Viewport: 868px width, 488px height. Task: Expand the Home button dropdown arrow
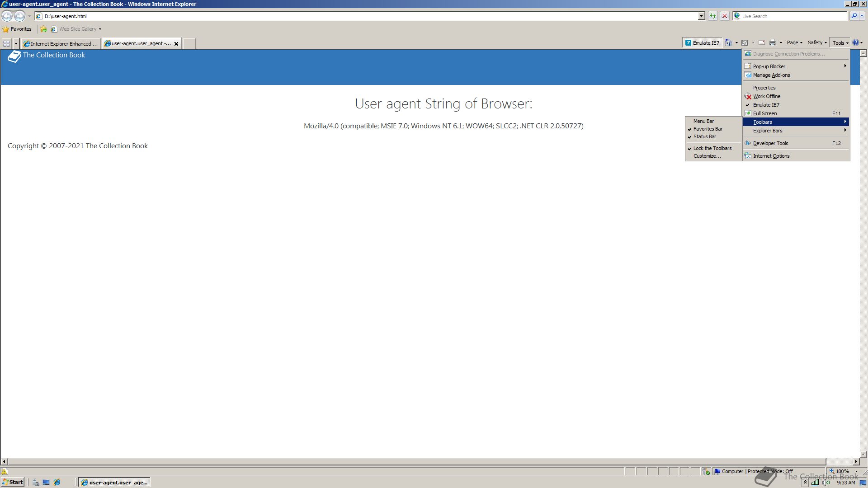coord(736,43)
